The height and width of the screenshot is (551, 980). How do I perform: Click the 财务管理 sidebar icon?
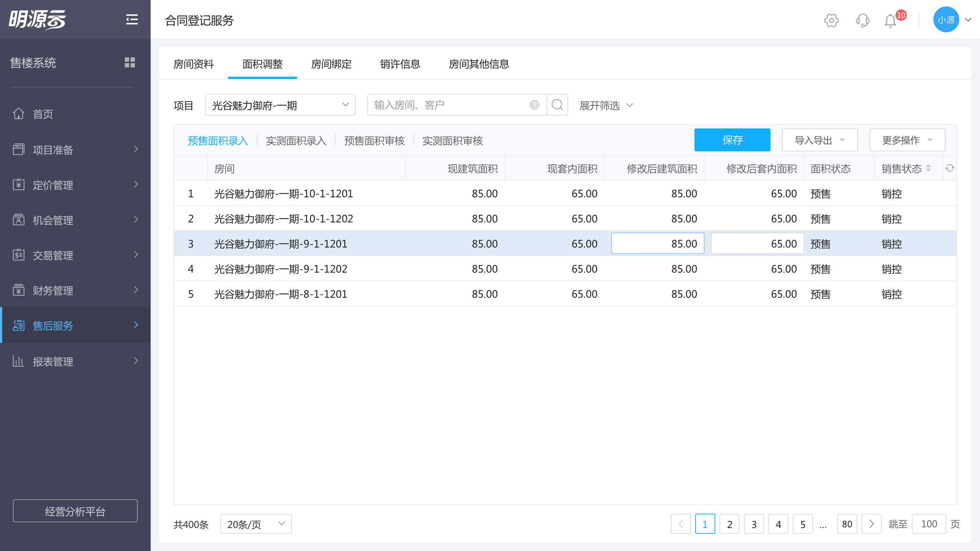(x=19, y=290)
